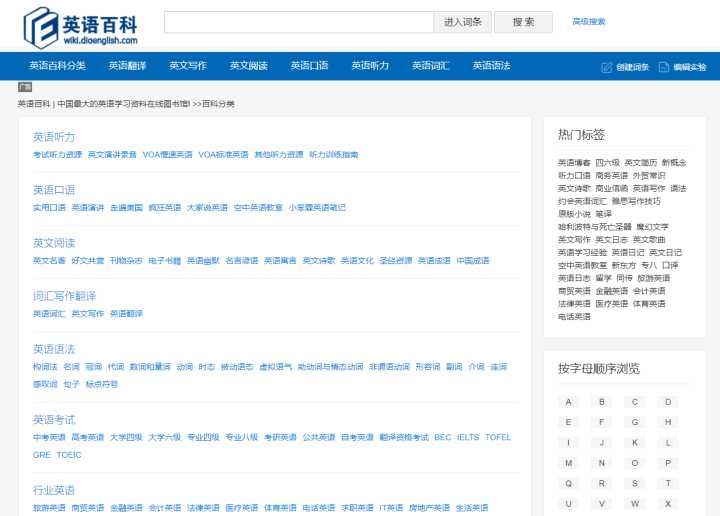Image resolution: width=720 pixels, height=516 pixels.
Task: Open the 虚拟语气 link
Action: tap(276, 367)
